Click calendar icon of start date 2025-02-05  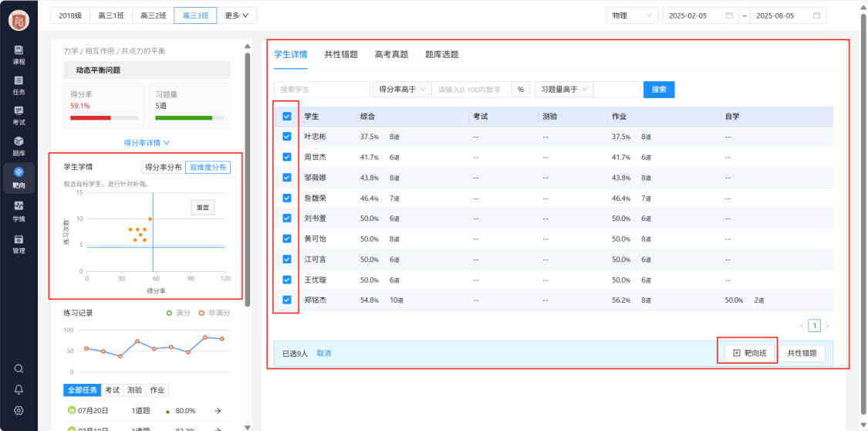pos(730,15)
